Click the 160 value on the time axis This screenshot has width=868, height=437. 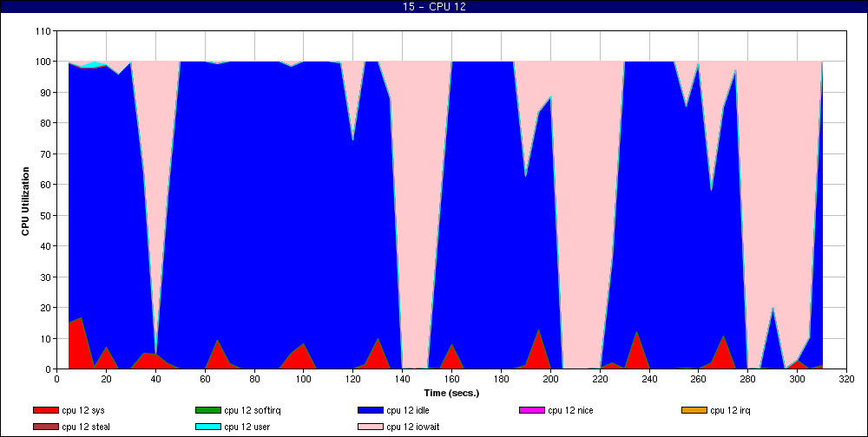[451, 379]
